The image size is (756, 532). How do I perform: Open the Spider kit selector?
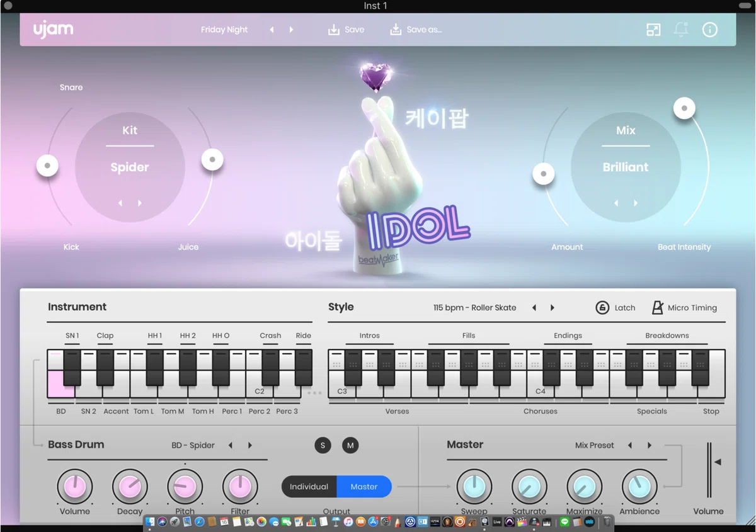130,167
